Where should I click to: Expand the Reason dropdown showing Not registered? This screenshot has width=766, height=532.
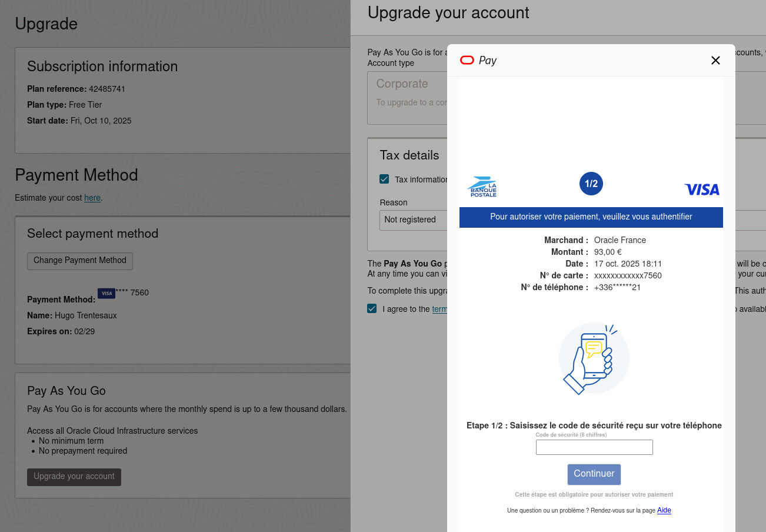(x=413, y=220)
